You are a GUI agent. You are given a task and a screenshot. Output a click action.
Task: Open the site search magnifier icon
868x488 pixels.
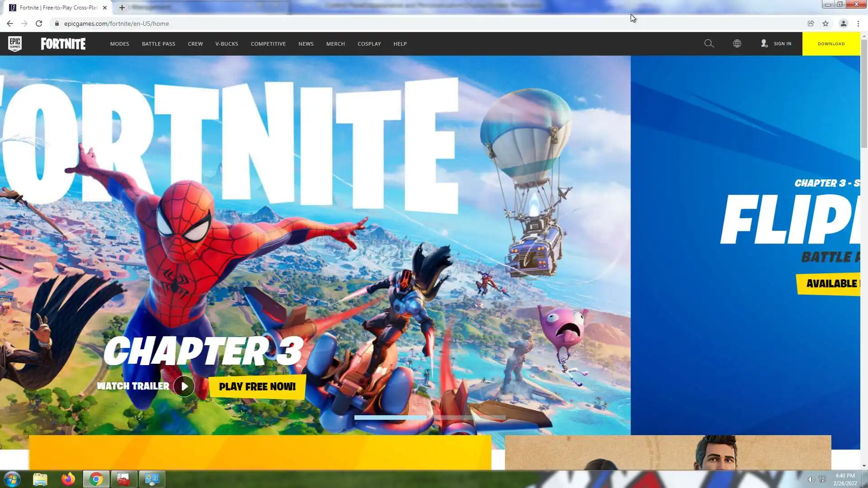pos(709,44)
